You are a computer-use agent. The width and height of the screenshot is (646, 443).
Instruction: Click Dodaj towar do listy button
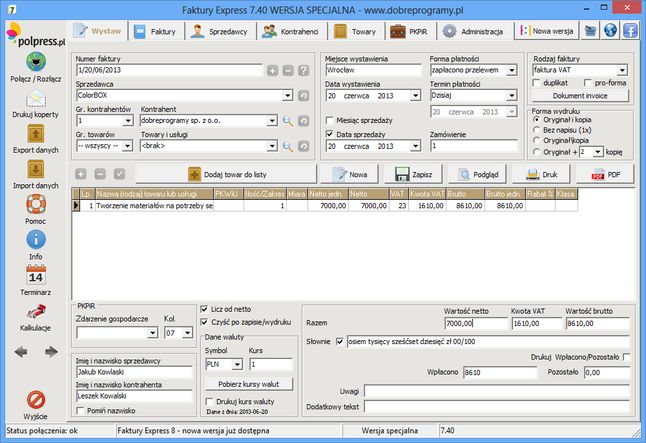(x=226, y=174)
